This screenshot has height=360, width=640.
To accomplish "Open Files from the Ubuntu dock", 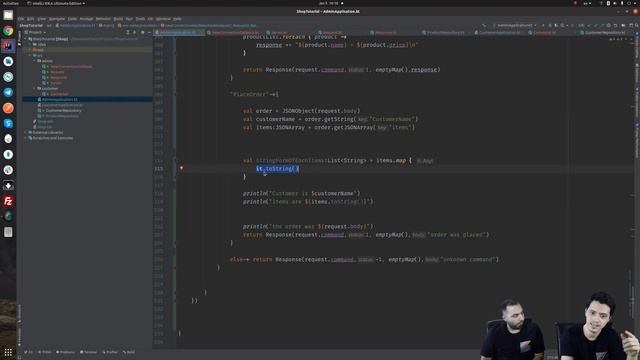I will [8, 16].
